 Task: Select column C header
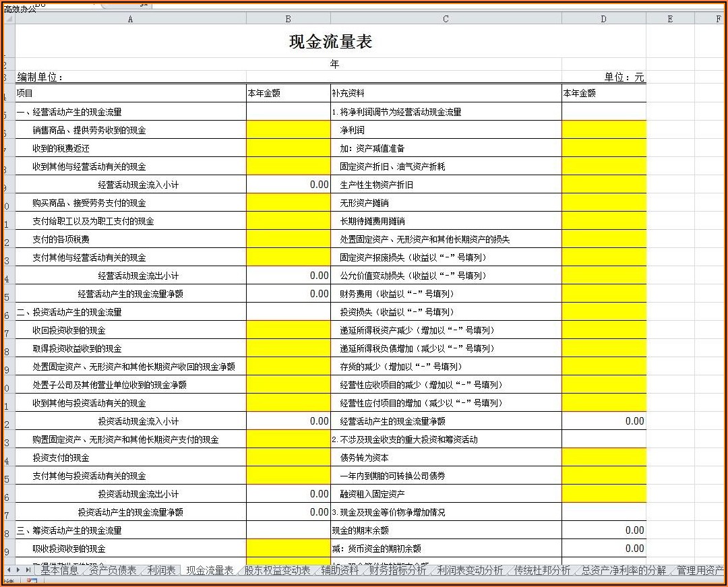click(446, 19)
